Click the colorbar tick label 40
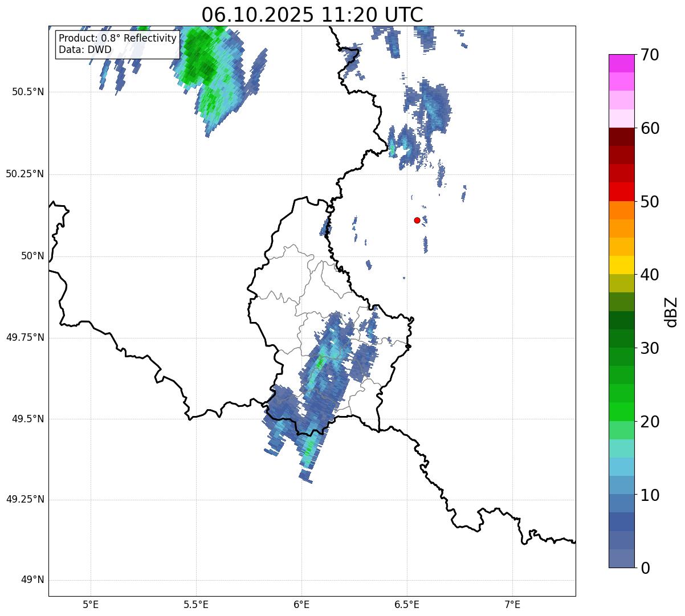Screen dimensions: 685x616 (650, 275)
